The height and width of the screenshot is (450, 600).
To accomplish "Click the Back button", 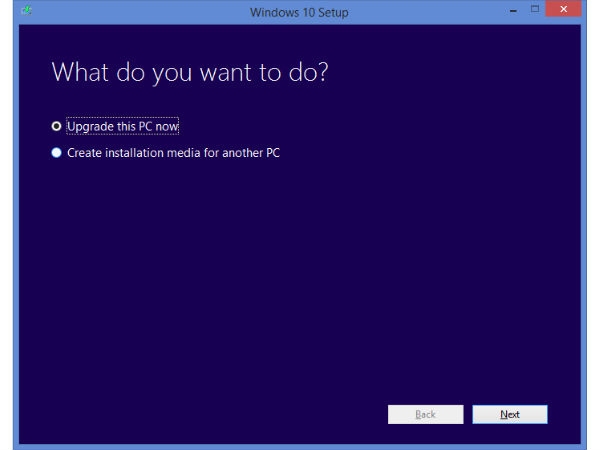I will point(426,414).
